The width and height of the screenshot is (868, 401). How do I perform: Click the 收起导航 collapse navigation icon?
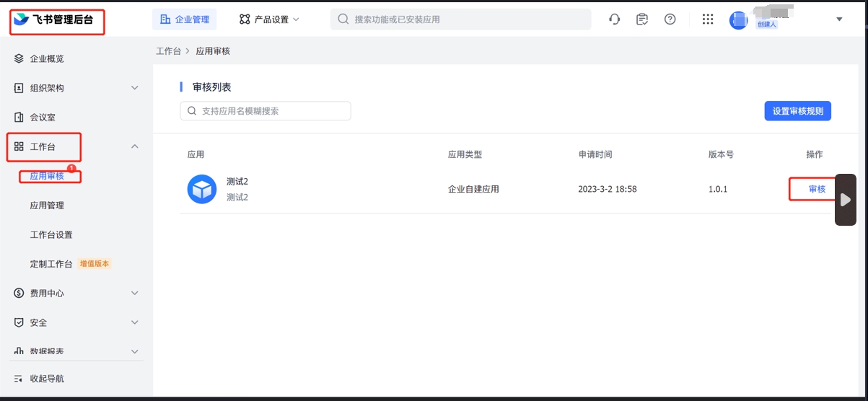[19, 379]
